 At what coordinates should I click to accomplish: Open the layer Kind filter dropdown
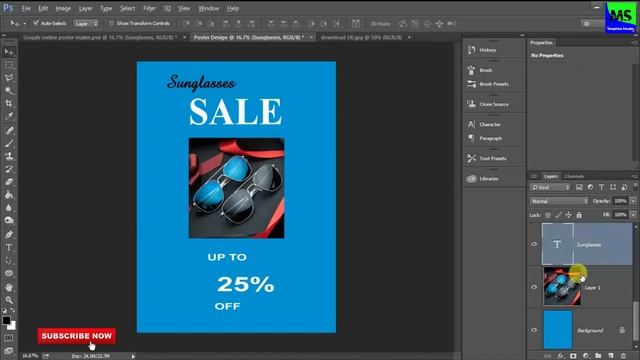[550, 187]
